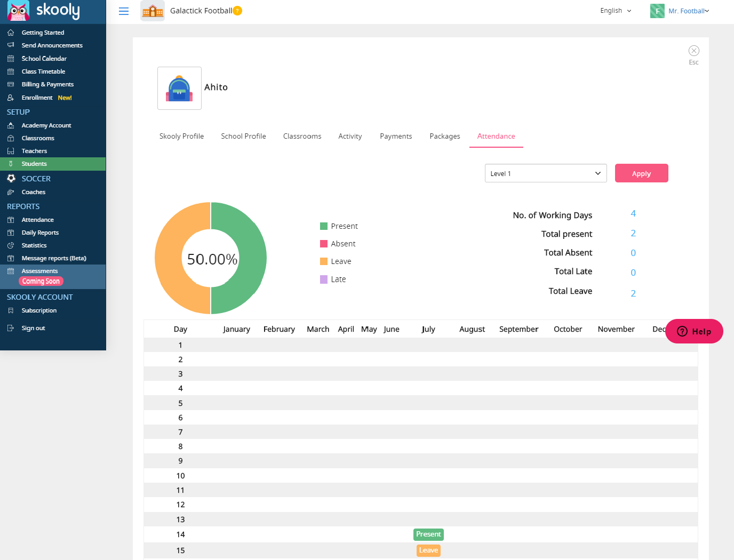
Task: Click the yellow question mark badge
Action: 238,11
